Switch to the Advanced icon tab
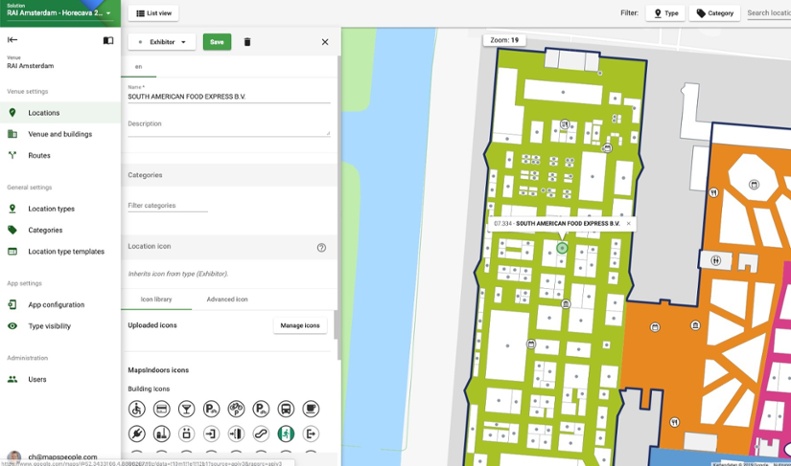 (x=227, y=299)
